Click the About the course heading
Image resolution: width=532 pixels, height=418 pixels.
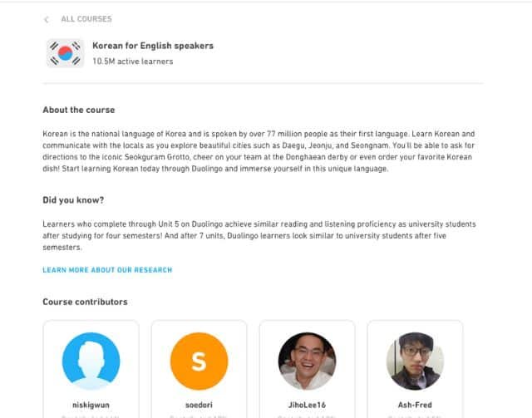click(x=79, y=110)
